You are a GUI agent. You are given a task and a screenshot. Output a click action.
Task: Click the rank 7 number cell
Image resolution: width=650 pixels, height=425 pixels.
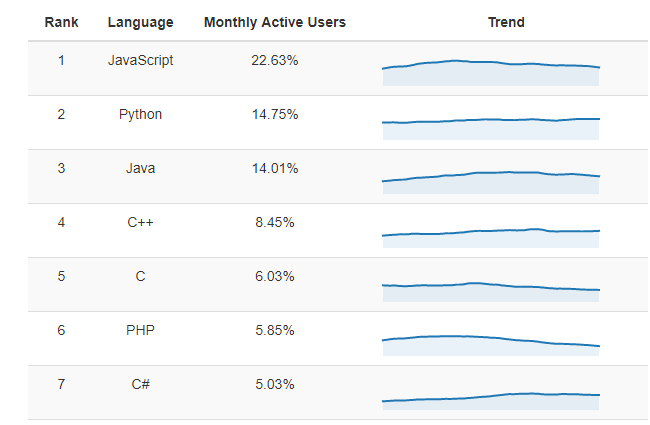[x=61, y=384]
